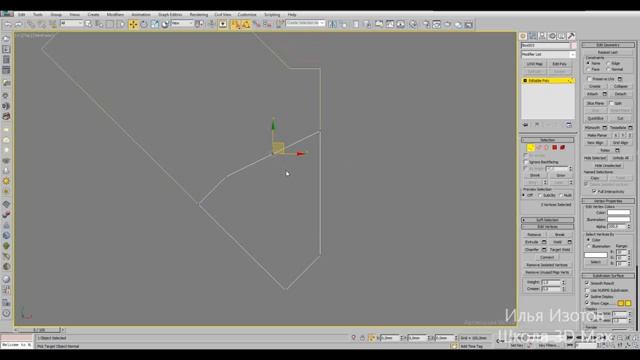
Task: Toggle the 3D Snaps icon
Action: pyautogui.click(x=235, y=24)
